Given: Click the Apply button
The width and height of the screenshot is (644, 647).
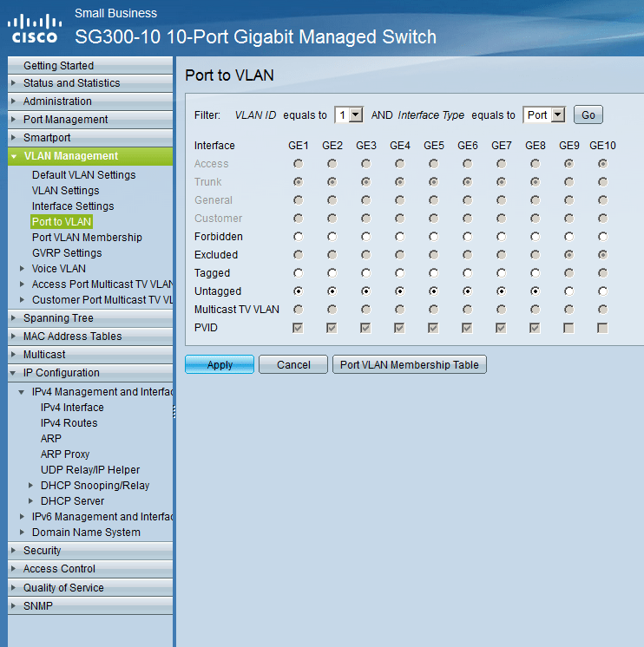Looking at the screenshot, I should coord(220,365).
